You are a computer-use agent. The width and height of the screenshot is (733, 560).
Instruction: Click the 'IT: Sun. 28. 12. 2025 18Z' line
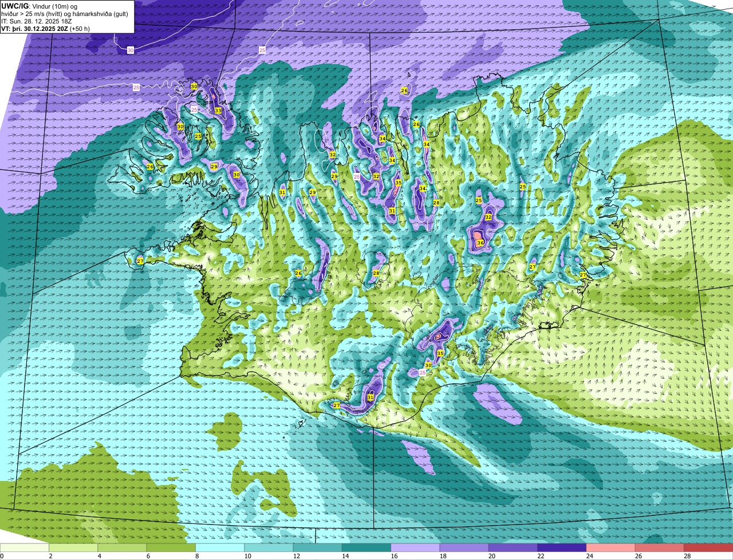(x=37, y=21)
